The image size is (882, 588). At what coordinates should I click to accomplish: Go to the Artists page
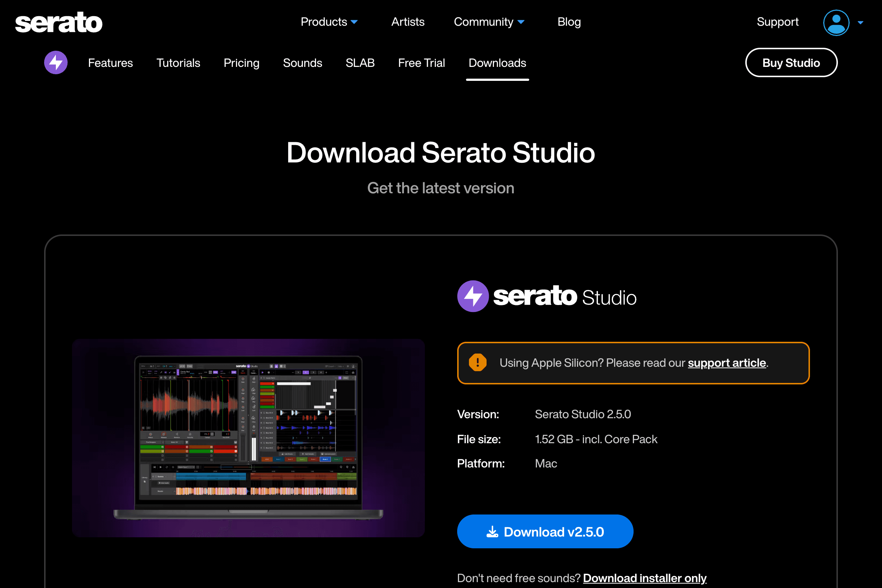coord(408,22)
